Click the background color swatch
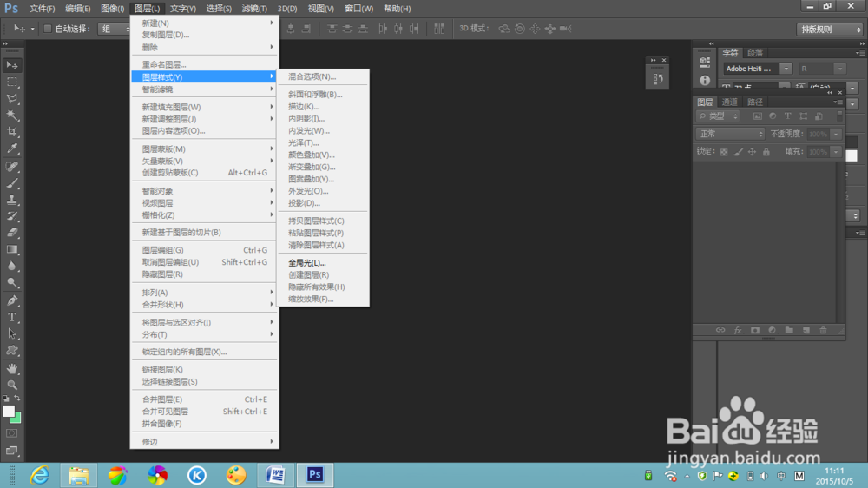 tap(17, 419)
